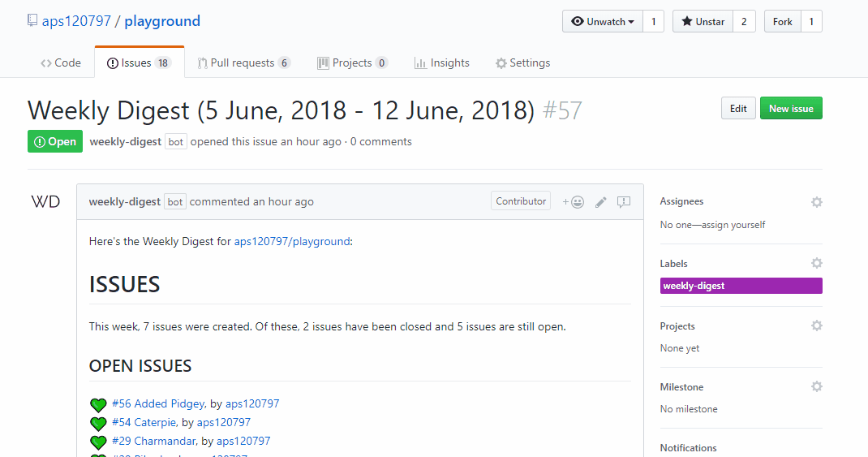Click the add reaction smiley icon
Image resolution: width=868 pixels, height=457 pixels.
(x=574, y=202)
